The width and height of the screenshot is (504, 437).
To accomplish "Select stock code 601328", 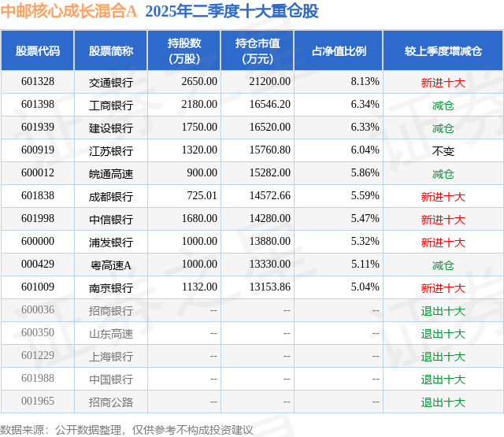I will [x=38, y=82].
